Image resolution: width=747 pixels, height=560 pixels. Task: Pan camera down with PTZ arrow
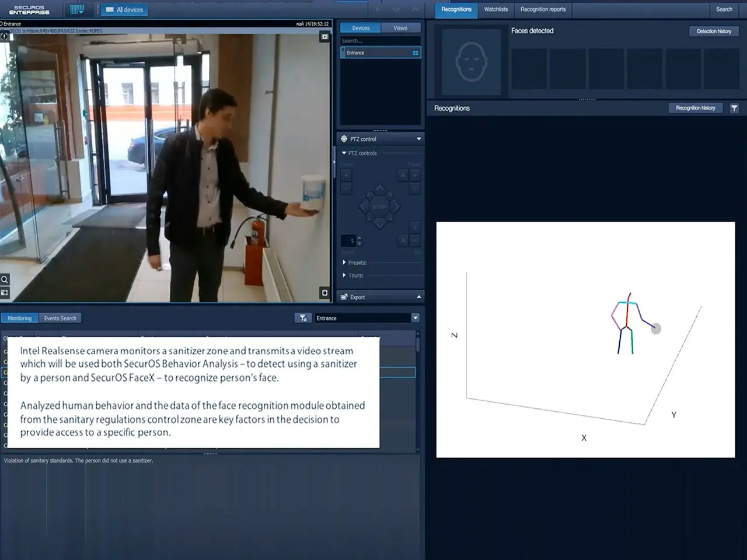[x=379, y=224]
